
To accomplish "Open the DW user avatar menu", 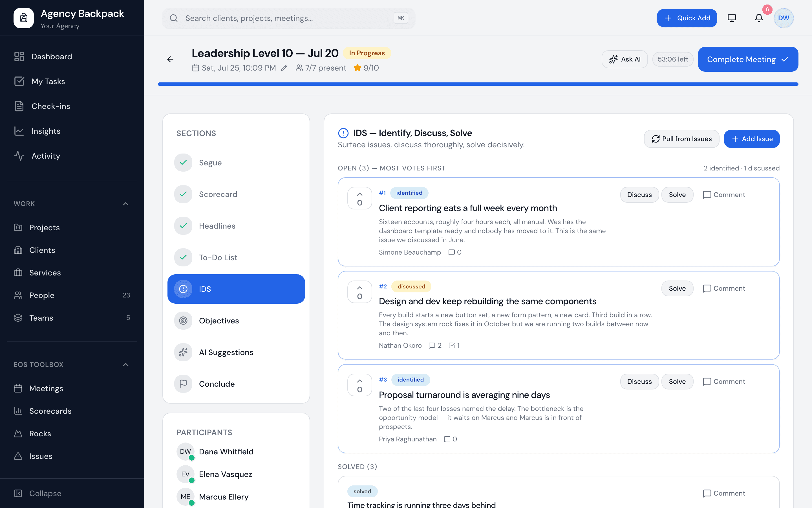I will click(784, 18).
